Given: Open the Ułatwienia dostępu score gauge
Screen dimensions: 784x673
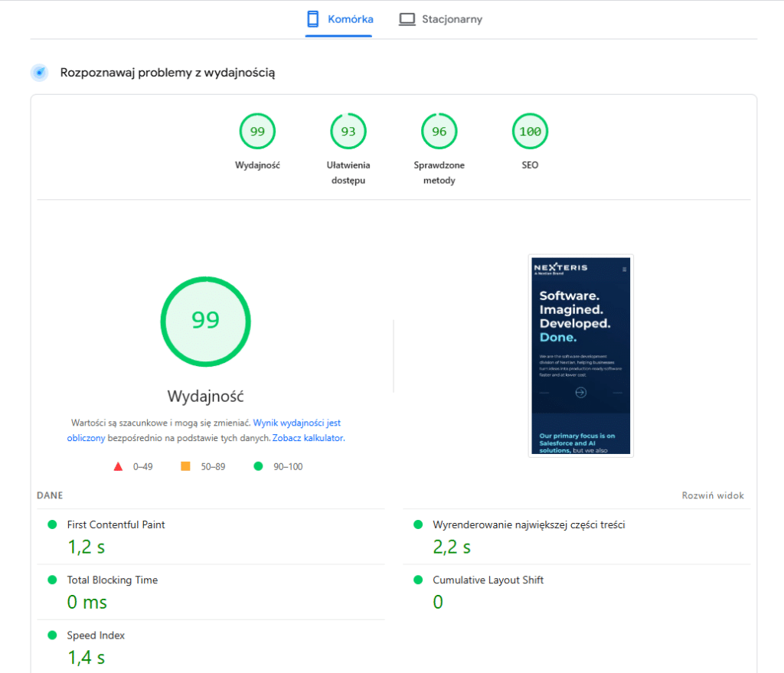Looking at the screenshot, I should coord(348,131).
